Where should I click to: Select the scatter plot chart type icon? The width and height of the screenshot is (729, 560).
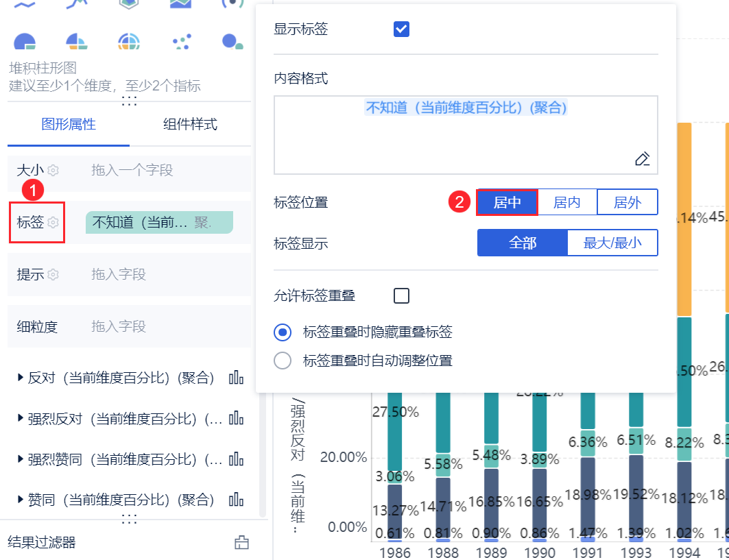click(x=182, y=42)
